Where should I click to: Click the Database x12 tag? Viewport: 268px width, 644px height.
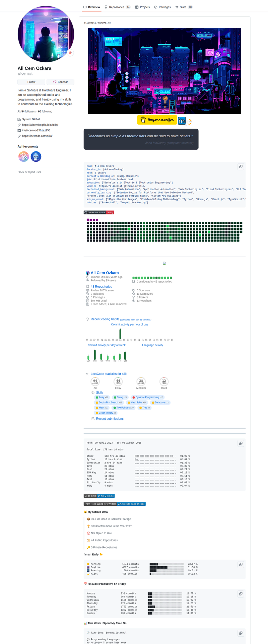point(160,403)
